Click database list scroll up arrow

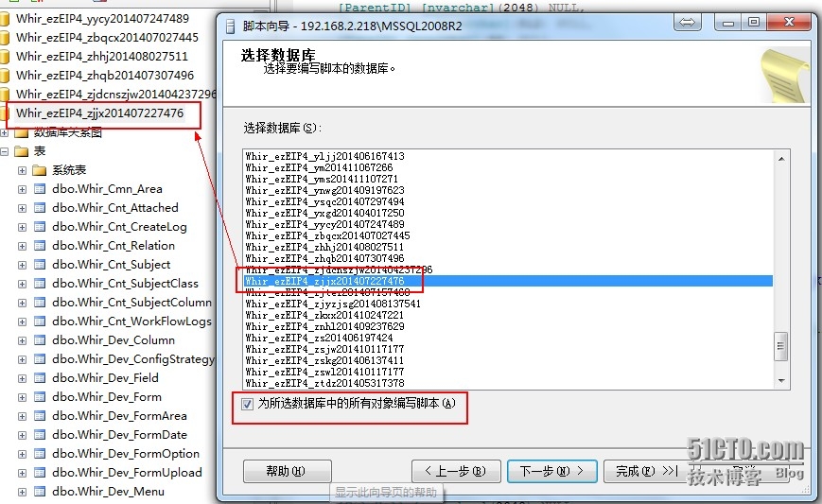point(781,158)
